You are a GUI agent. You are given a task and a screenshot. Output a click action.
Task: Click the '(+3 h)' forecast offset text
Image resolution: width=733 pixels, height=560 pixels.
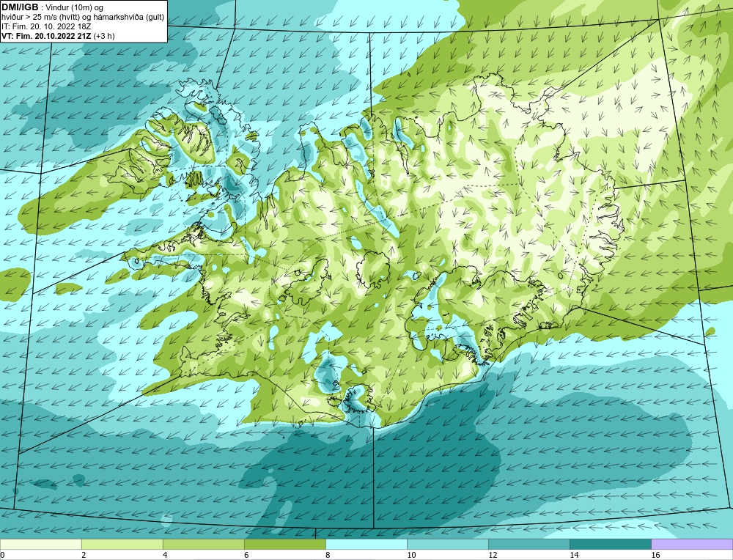tap(104, 35)
